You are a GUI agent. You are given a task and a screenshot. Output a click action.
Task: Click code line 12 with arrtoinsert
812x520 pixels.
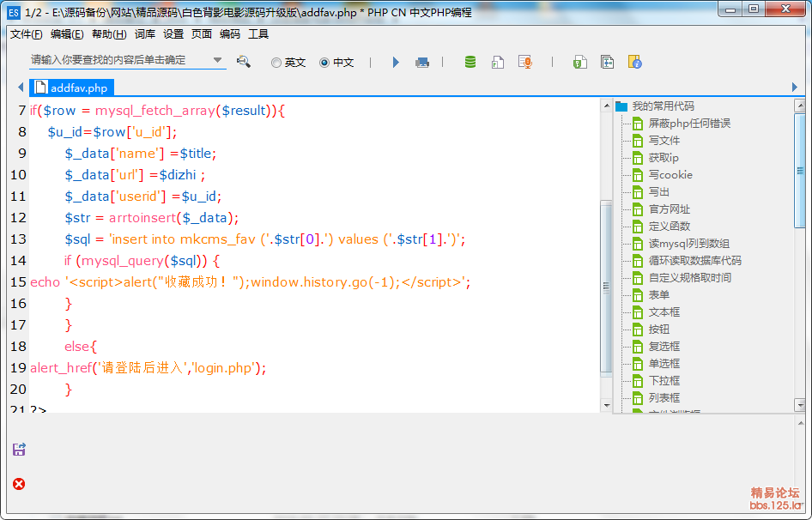(152, 218)
